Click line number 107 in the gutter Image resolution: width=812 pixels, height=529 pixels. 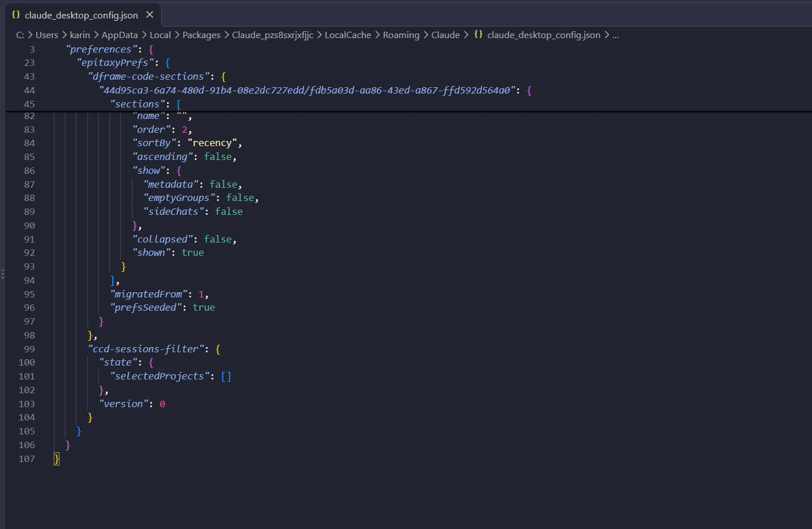[x=27, y=459]
